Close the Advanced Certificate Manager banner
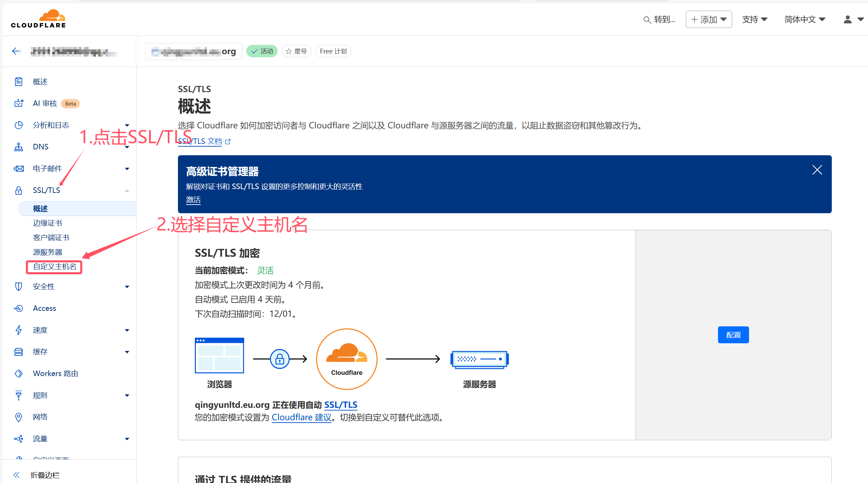This screenshot has width=868, height=483. 817,170
